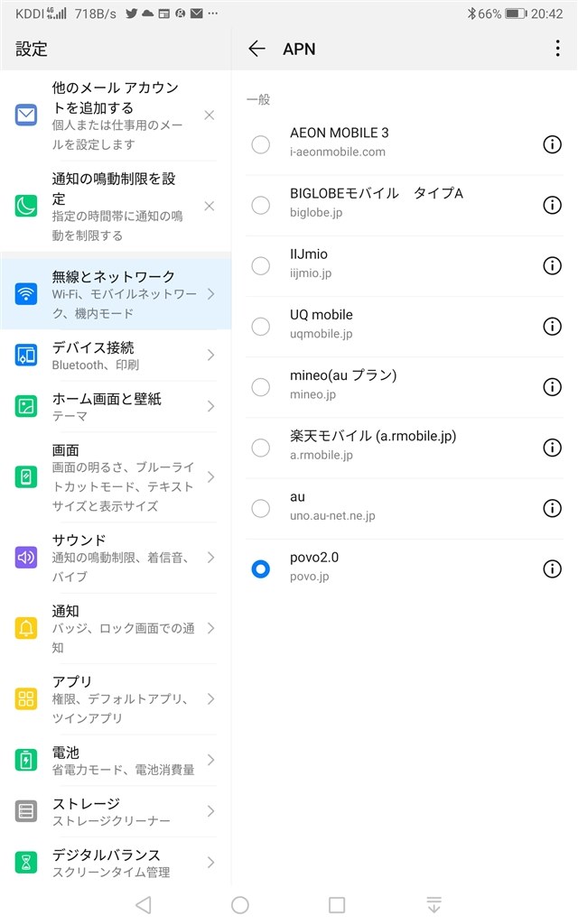Screen dimensions: 578x924
Task: Tap 通知の鳴動制限を設定 suggestion
Action: click(x=116, y=206)
